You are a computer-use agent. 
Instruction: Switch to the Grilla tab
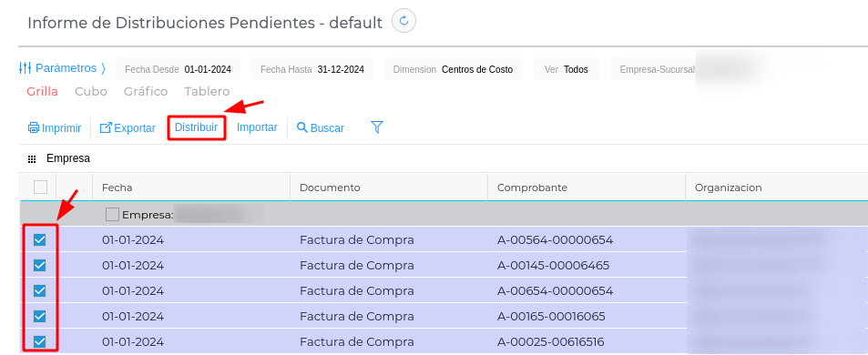42,91
